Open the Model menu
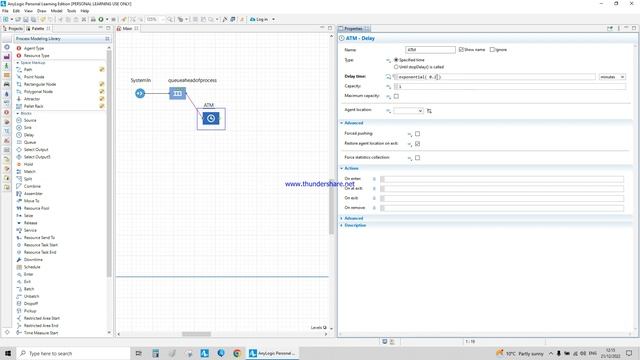The height and width of the screenshot is (360, 640). point(56,11)
